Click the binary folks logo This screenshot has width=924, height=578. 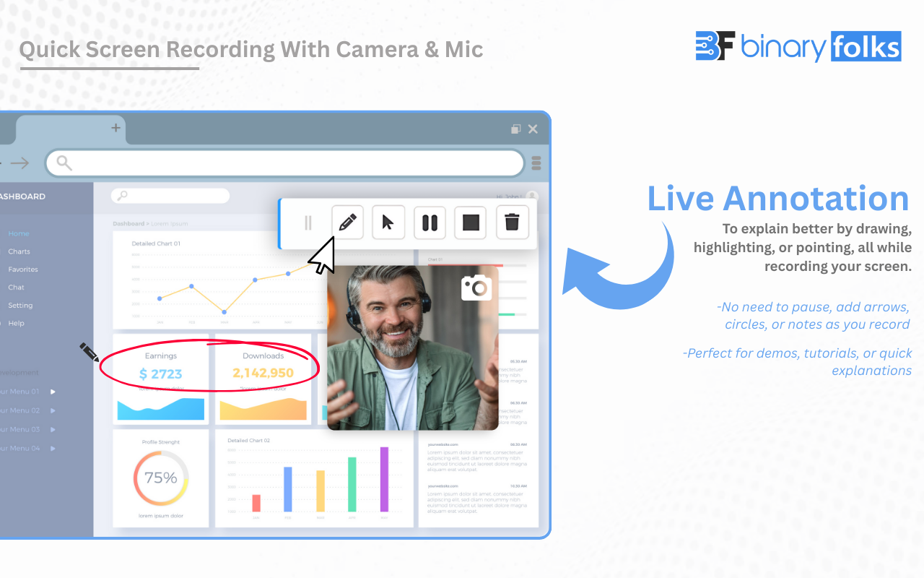point(798,47)
